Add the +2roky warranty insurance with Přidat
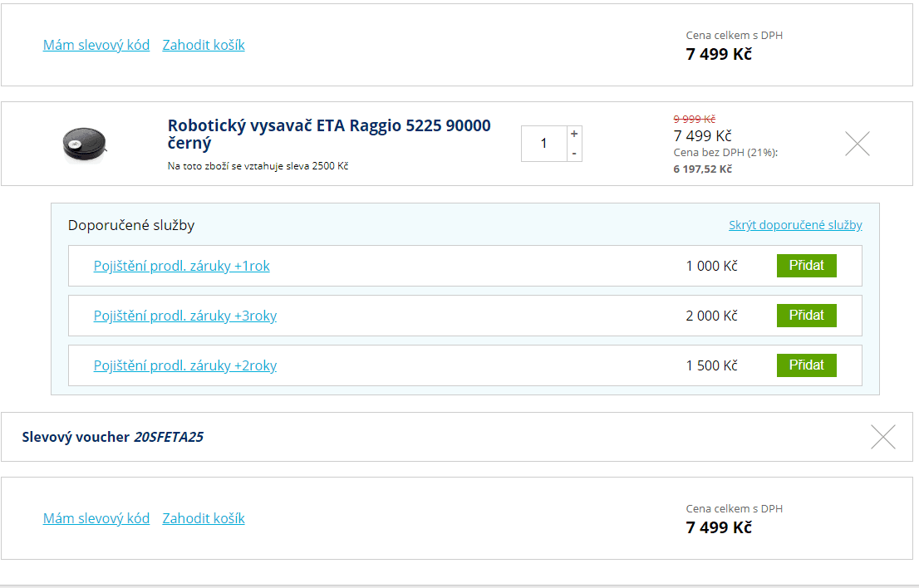This screenshot has width=919, height=588. (x=807, y=365)
